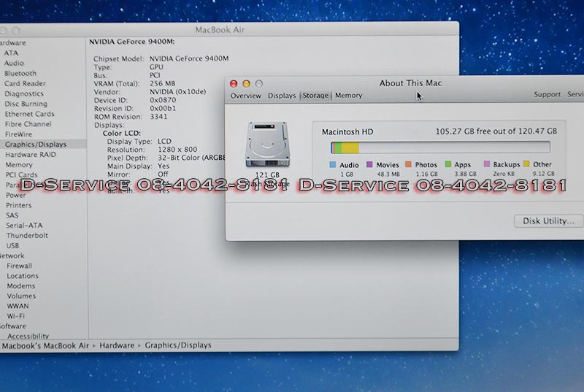584x392 pixels.
Task: Click the blue Audio legend swatch
Action: [333, 164]
